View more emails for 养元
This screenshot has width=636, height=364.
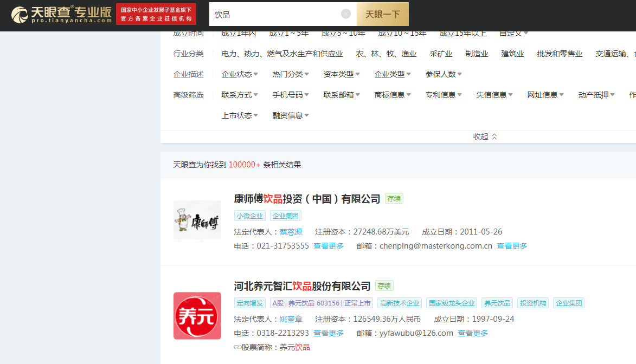[473, 333]
